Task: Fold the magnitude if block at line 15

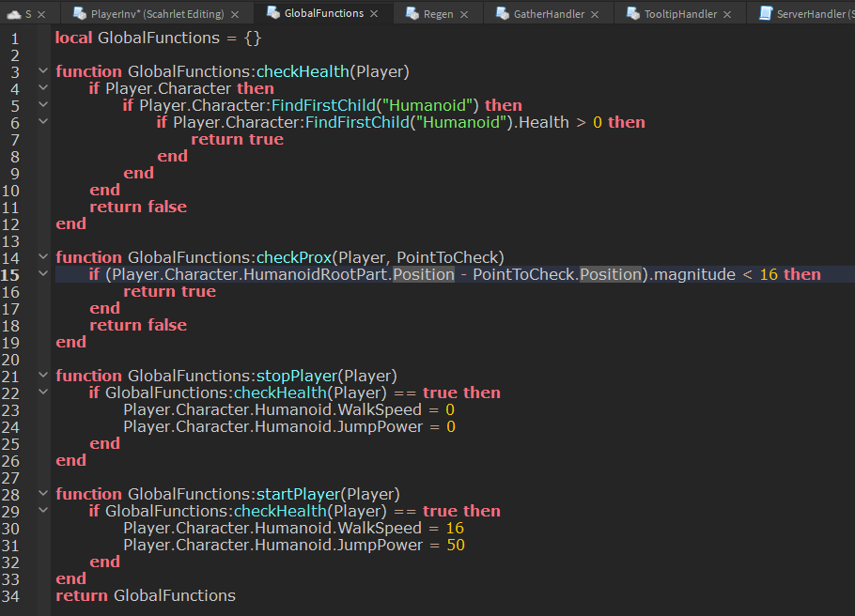Action: point(43,273)
